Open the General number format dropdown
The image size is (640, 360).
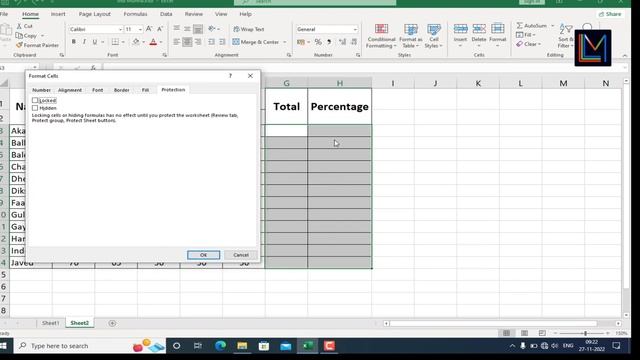(x=355, y=29)
